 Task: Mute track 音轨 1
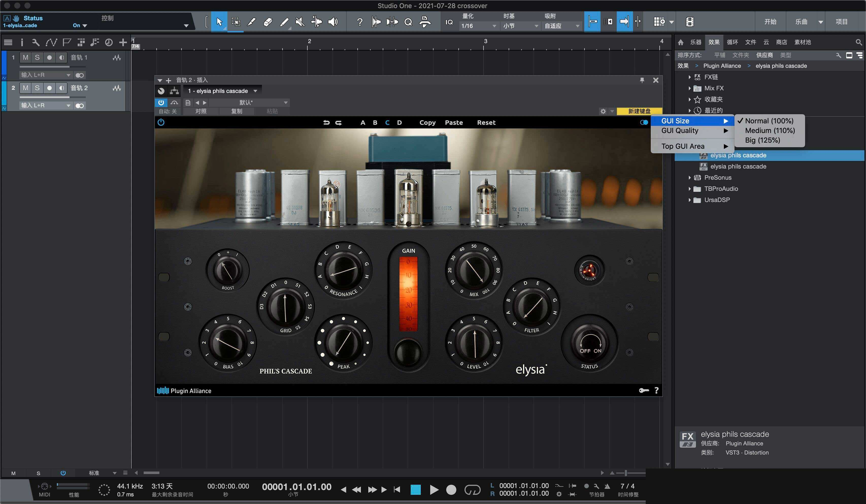pyautogui.click(x=25, y=57)
